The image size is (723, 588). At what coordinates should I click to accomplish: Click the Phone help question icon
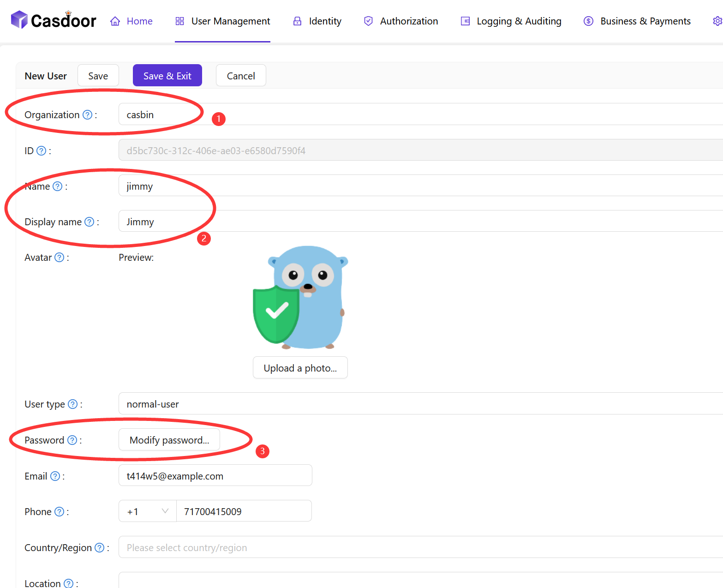coord(60,512)
